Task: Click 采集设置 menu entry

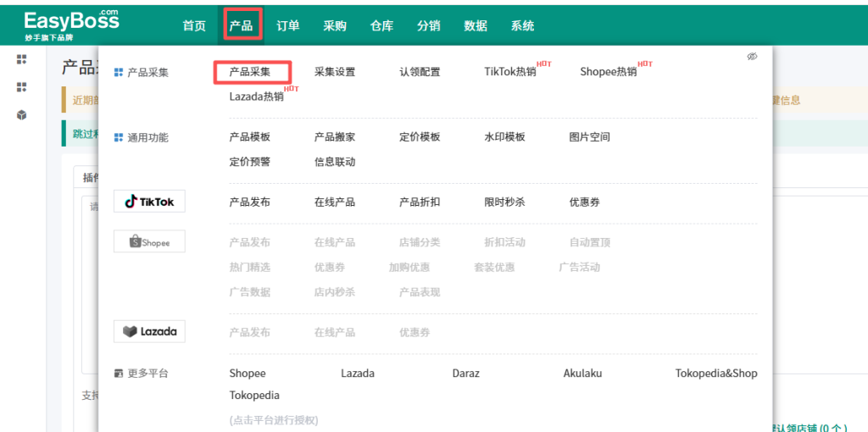Action: tap(335, 72)
